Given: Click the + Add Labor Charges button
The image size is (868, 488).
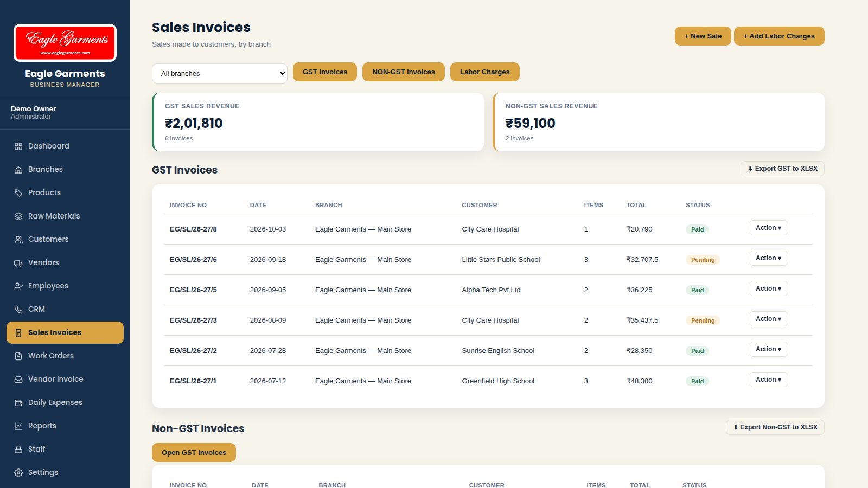Looking at the screenshot, I should point(779,36).
